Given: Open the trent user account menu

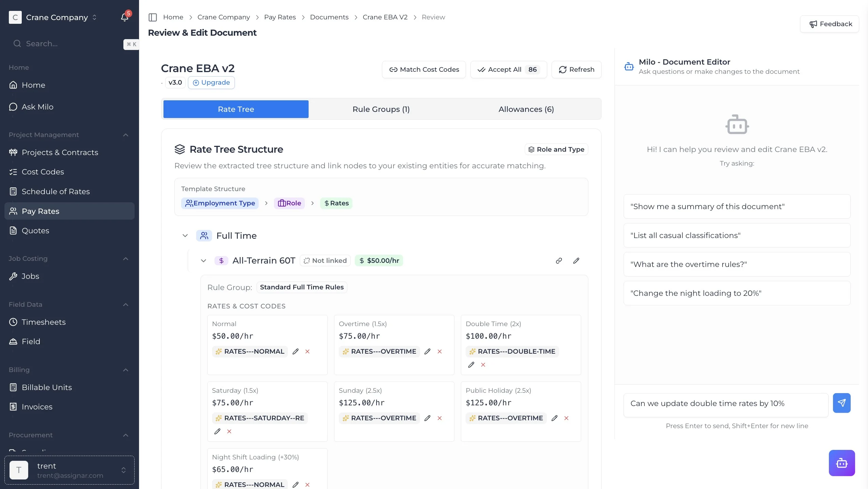Looking at the screenshot, I should click(69, 470).
